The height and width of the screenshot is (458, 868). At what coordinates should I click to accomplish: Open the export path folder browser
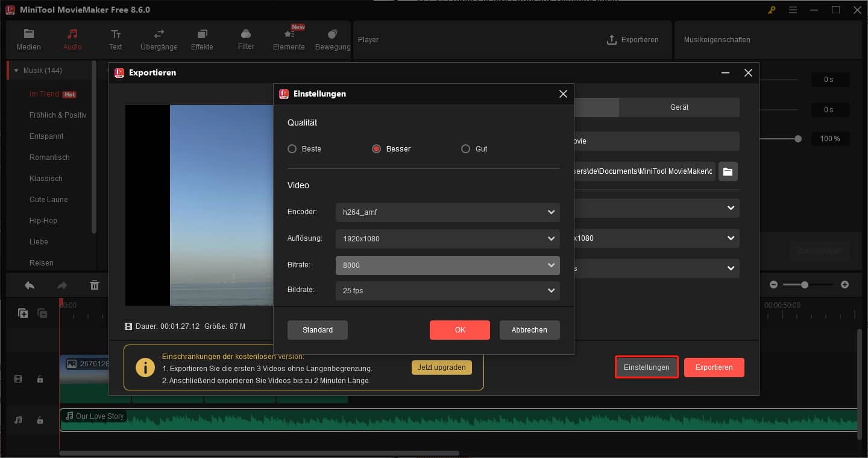728,171
